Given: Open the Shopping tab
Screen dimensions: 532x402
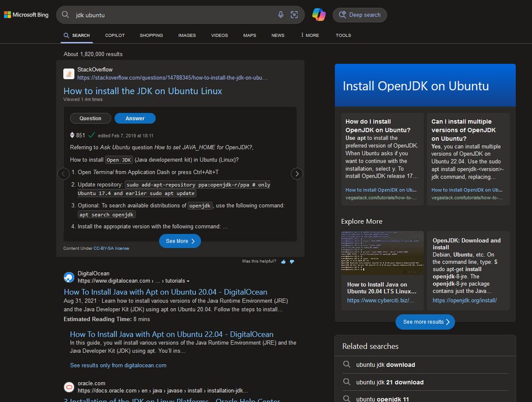Looking at the screenshot, I should (151, 35).
